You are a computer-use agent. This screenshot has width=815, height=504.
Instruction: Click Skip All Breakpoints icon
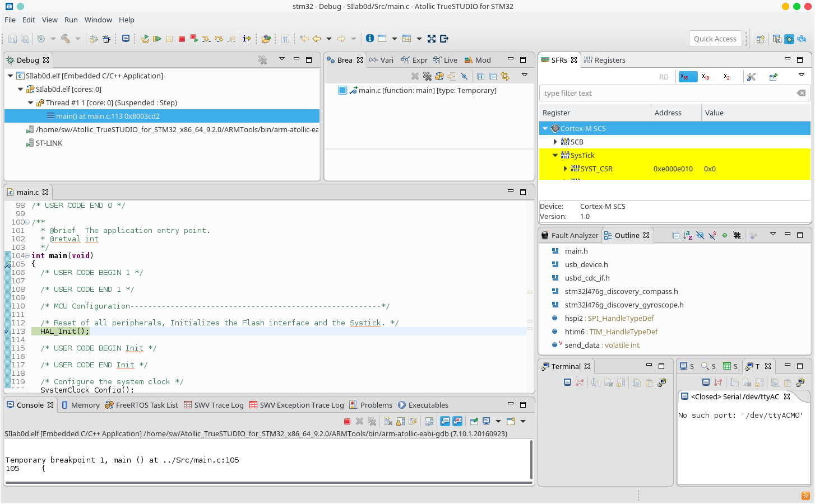click(x=464, y=76)
